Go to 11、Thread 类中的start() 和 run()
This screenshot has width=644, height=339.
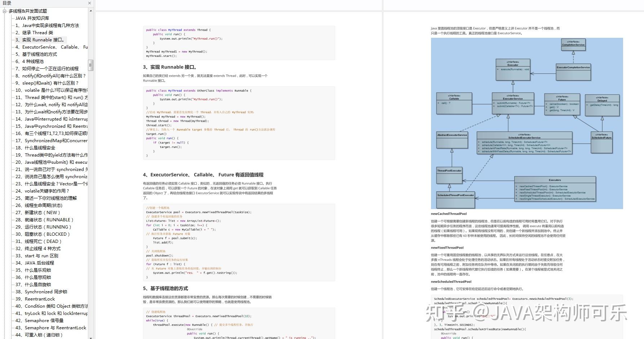click(51, 98)
